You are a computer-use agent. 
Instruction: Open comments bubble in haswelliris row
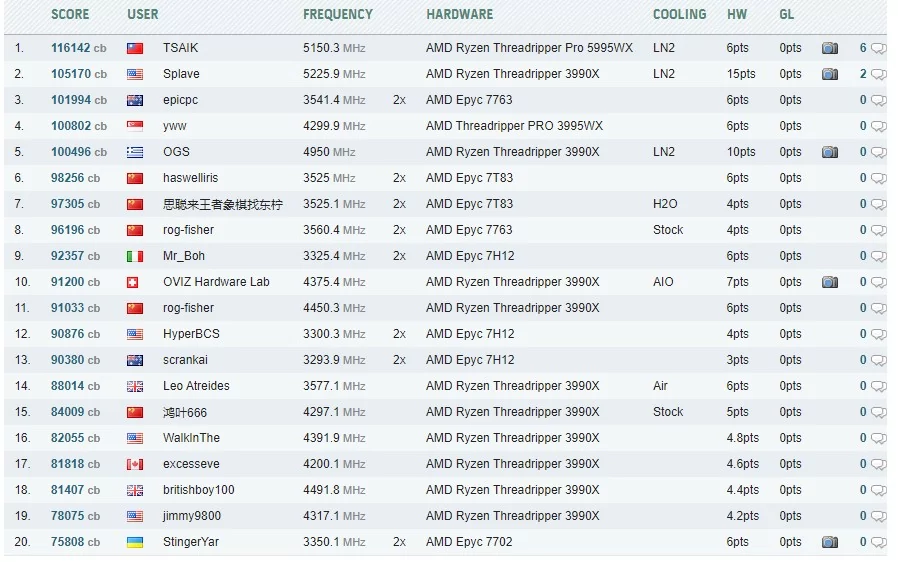879,179
